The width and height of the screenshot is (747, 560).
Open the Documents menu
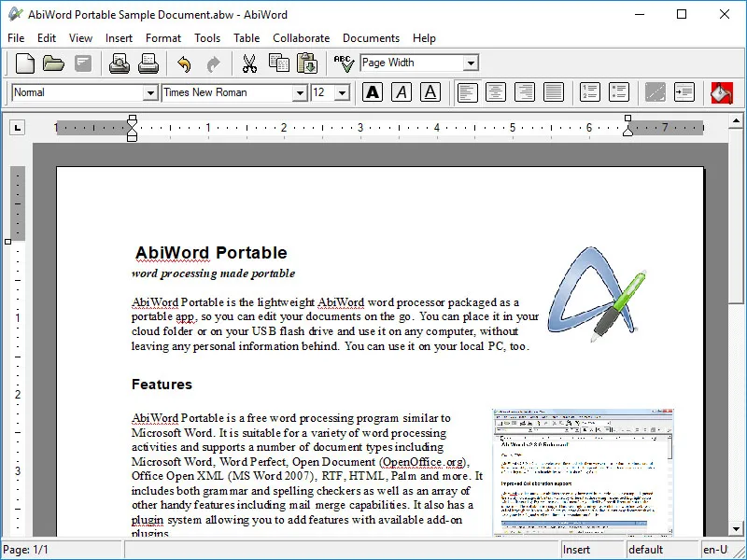point(371,38)
